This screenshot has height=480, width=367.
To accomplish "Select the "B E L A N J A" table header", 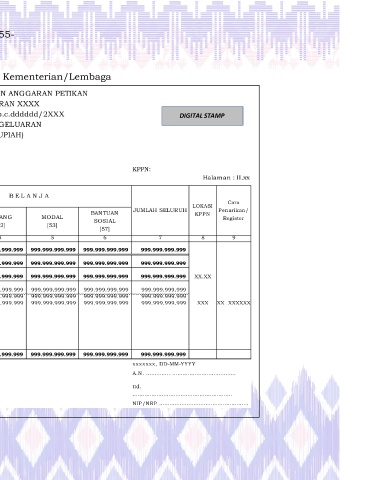I will pyautogui.click(x=29, y=196).
